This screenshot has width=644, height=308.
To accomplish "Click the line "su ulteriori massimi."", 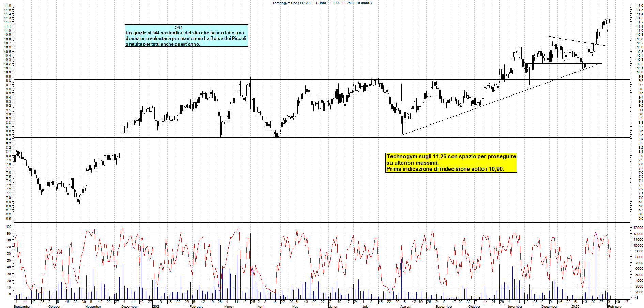I will [x=412, y=163].
